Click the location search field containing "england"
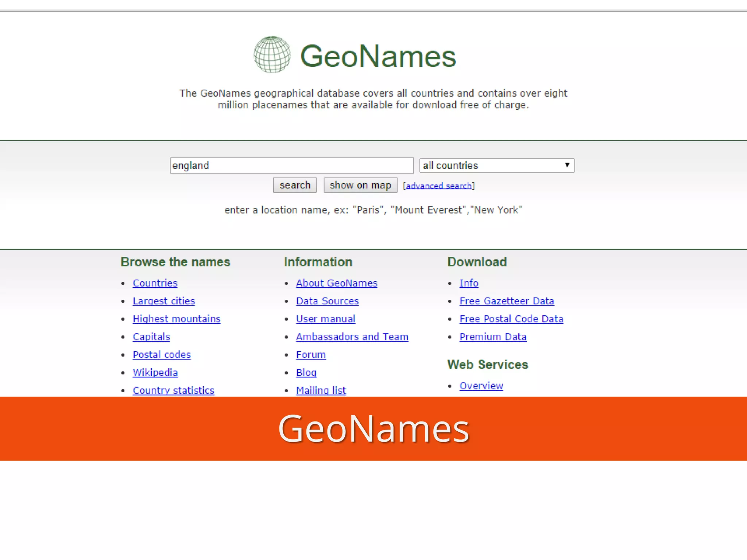The image size is (747, 560). [x=292, y=166]
